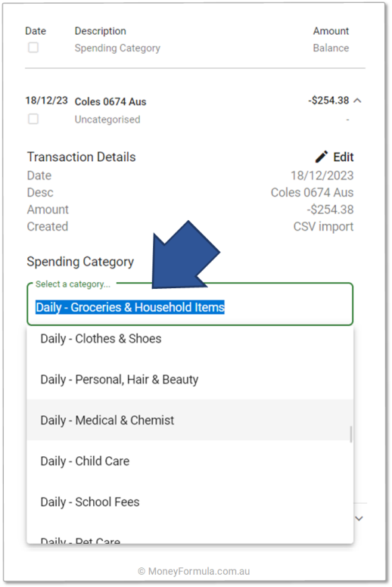Tick the select-all checkbox under Date header
Image resolution: width=392 pixels, height=587 pixels.
pos(33,48)
